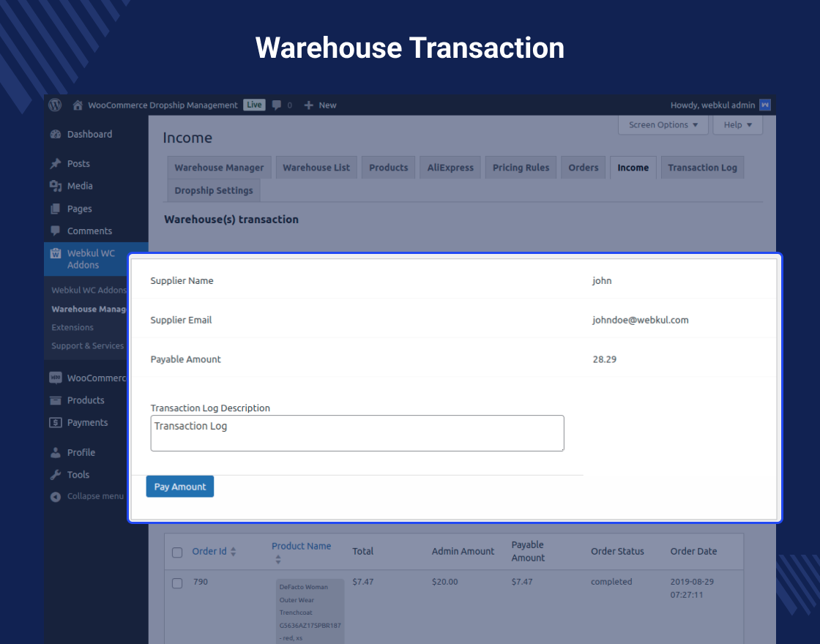Open the Tools wrench icon

tap(56, 474)
